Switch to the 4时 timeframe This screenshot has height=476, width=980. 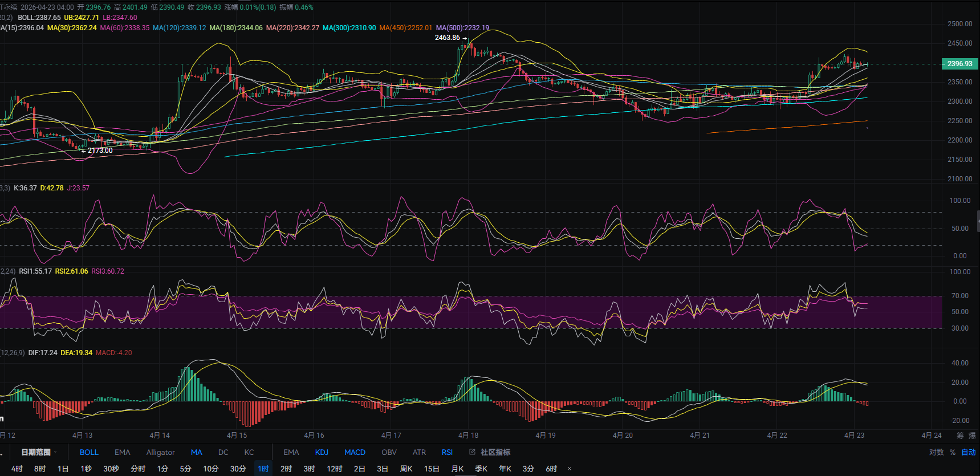(17, 469)
